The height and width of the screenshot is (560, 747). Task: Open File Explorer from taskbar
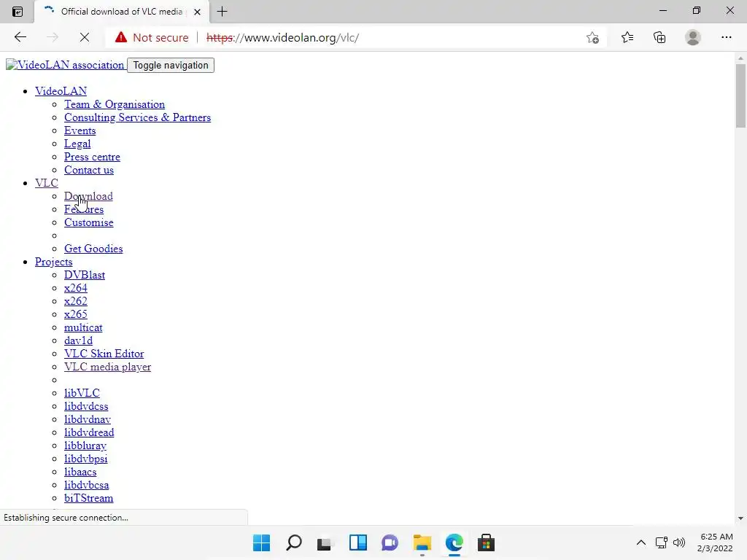coord(422,542)
